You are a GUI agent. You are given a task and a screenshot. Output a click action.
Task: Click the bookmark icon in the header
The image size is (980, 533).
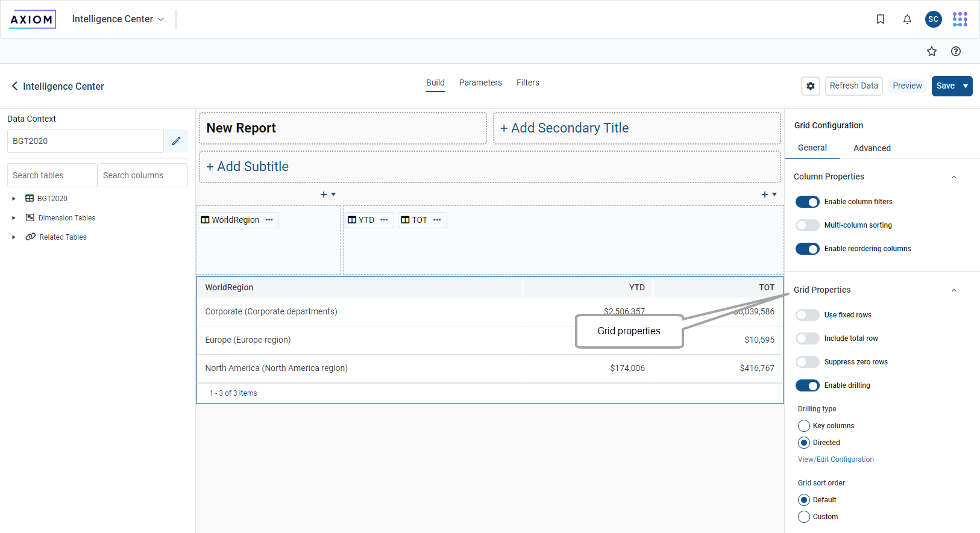(x=880, y=19)
